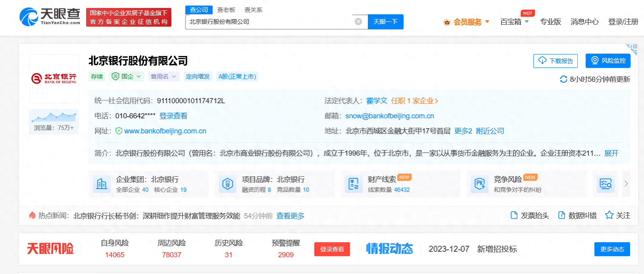Image resolution: width=644 pixels, height=274 pixels.
Task: Click the last card's search-list icon
Action: (606, 184)
